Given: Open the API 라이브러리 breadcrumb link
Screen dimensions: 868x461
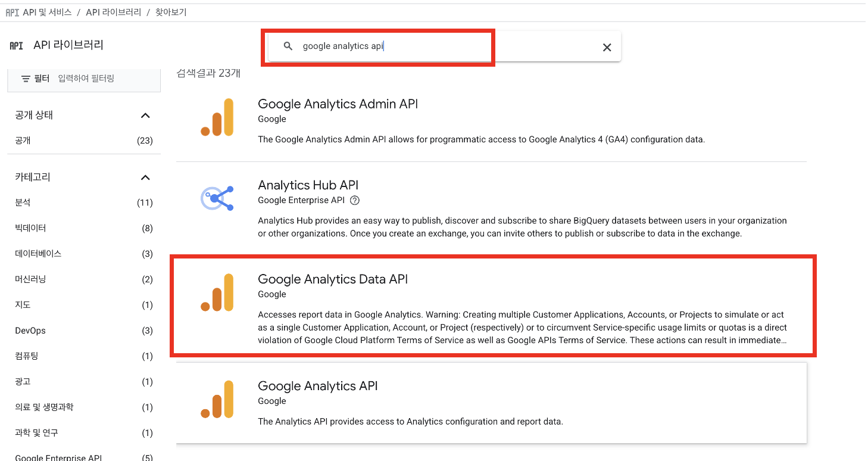Looking at the screenshot, I should click(114, 12).
